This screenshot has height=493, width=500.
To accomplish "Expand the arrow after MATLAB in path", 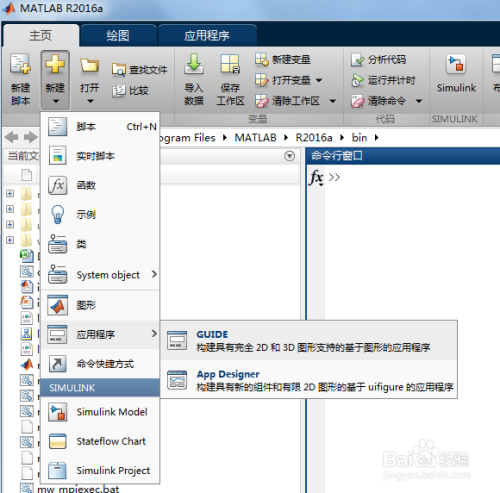I will coord(286,137).
